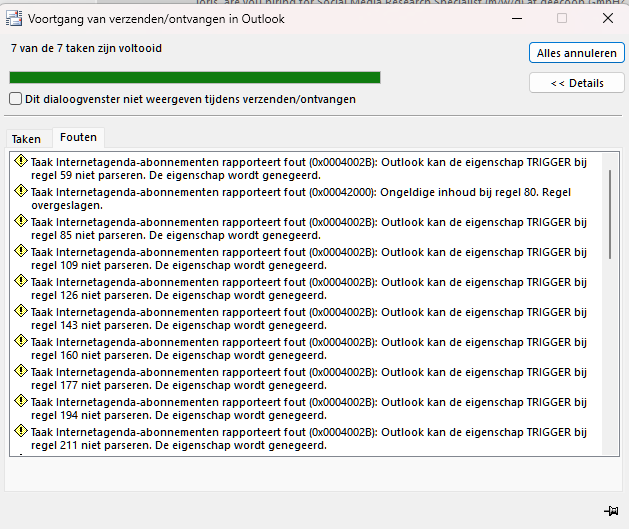The image size is (629, 529).
Task: Select the error text mentioning regel 59
Action: (x=309, y=168)
